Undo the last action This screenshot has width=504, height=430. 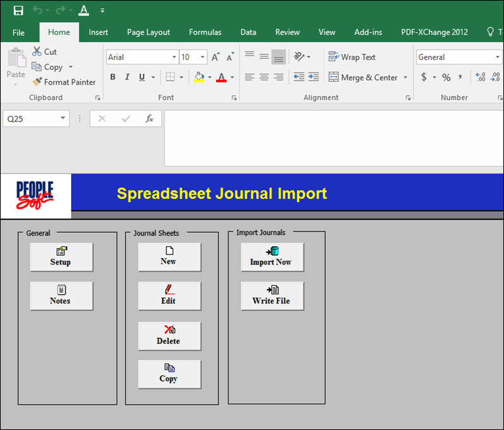37,11
